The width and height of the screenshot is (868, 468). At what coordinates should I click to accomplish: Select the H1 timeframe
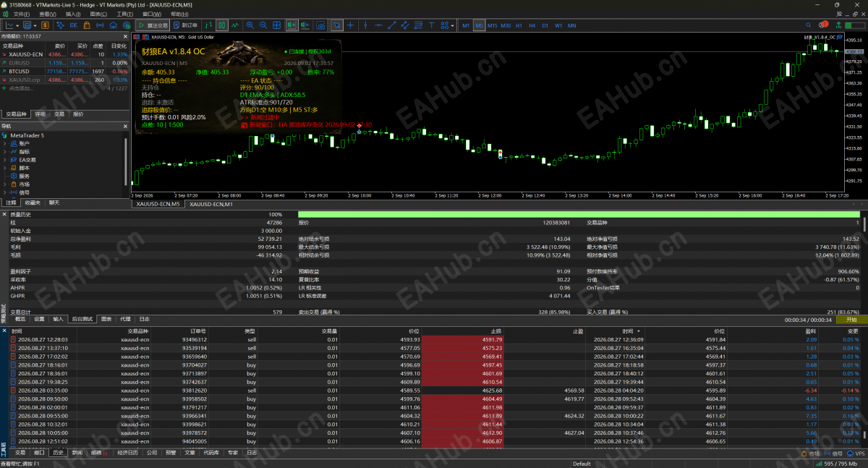(519, 25)
